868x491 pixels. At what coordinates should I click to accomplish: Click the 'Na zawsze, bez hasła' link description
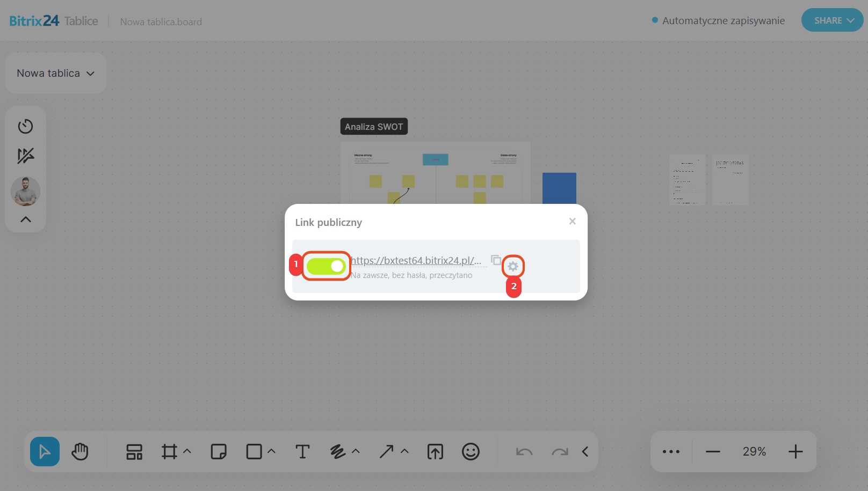pos(411,275)
